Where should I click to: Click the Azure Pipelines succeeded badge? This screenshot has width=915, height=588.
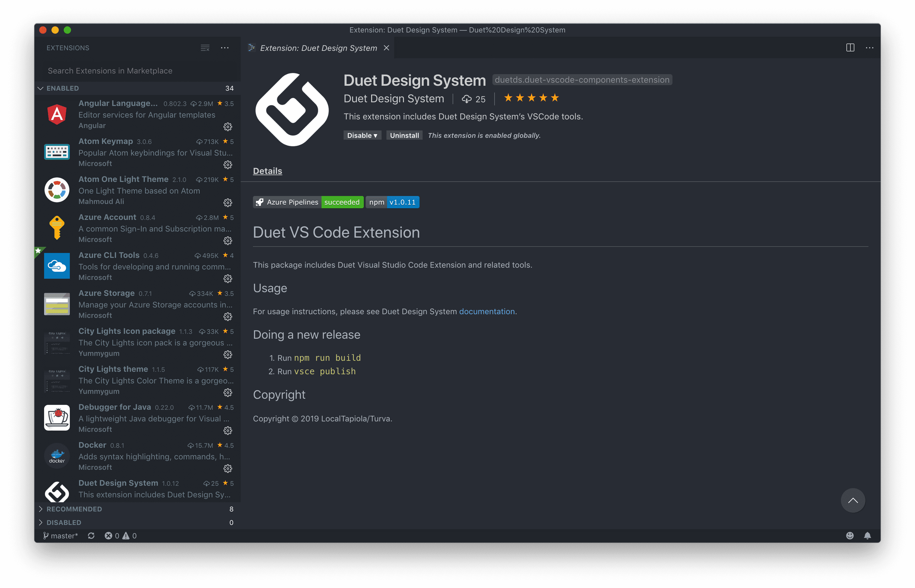pos(308,202)
